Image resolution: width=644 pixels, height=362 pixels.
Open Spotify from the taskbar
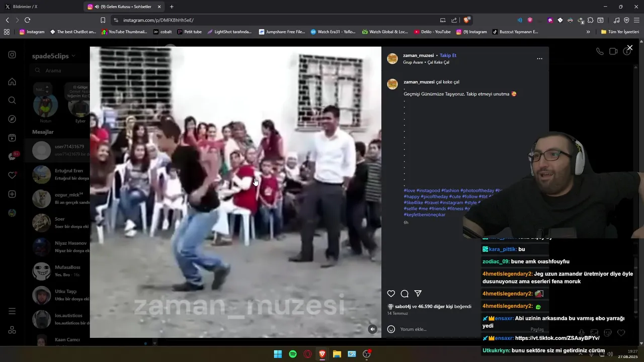pyautogui.click(x=293, y=354)
